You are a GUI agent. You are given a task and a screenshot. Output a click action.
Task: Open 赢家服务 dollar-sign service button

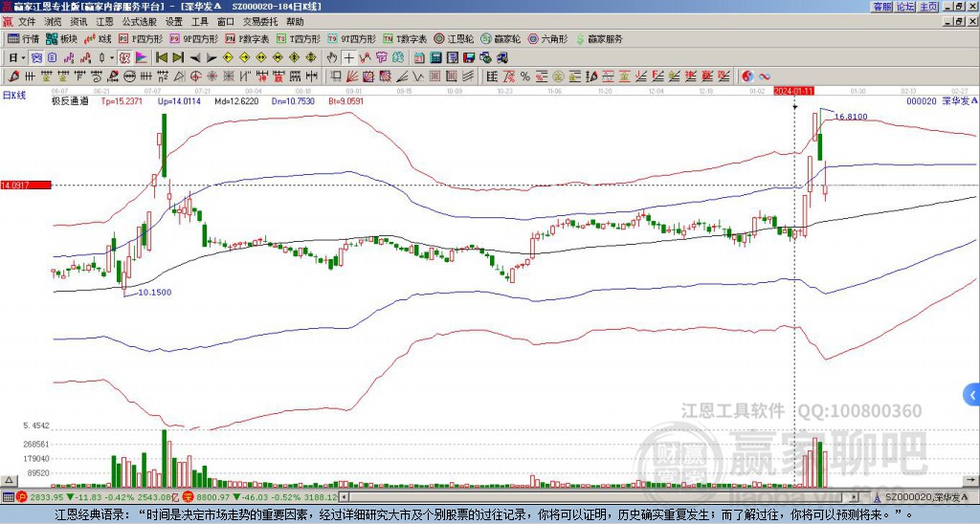(x=599, y=38)
